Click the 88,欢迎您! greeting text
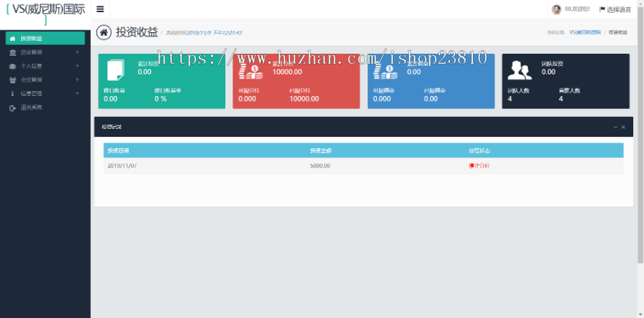Screen dimensions: 644x318 click(577, 9)
